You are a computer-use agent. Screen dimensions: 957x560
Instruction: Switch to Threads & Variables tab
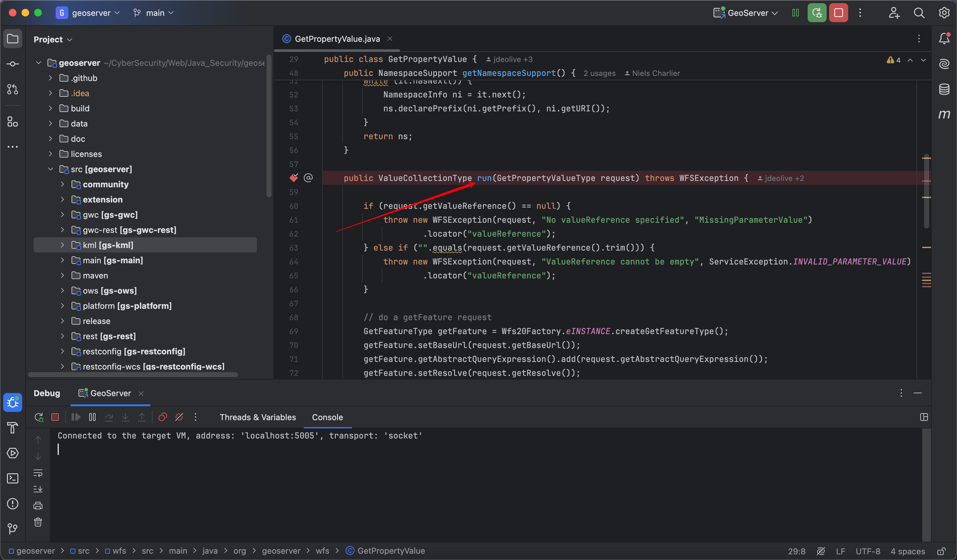pos(258,417)
